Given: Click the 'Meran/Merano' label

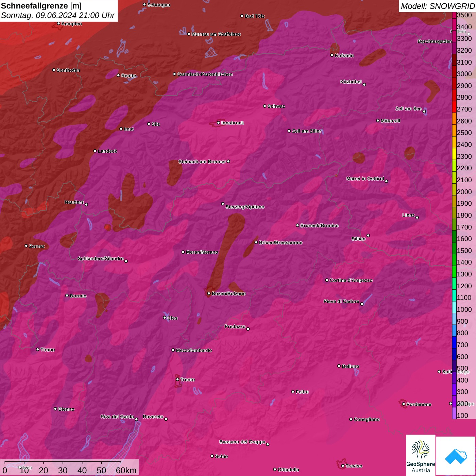Looking at the screenshot, I should click(202, 252).
